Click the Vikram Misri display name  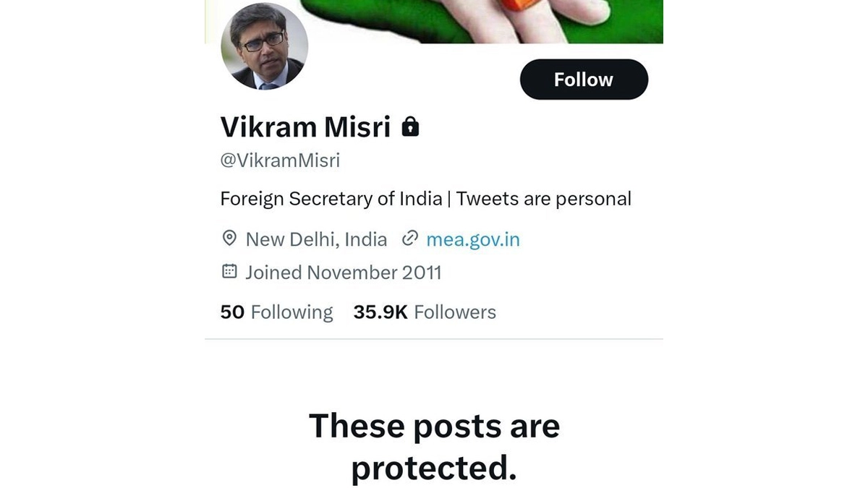click(x=305, y=127)
